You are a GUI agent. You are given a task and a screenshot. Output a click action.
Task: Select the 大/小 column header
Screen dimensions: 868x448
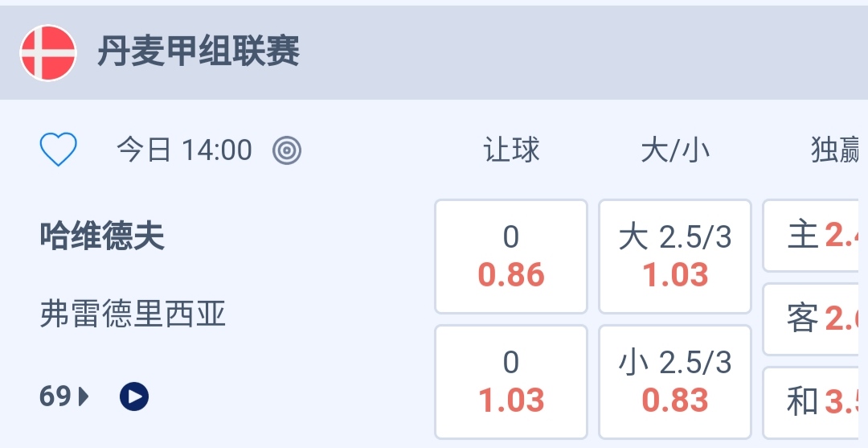(675, 150)
